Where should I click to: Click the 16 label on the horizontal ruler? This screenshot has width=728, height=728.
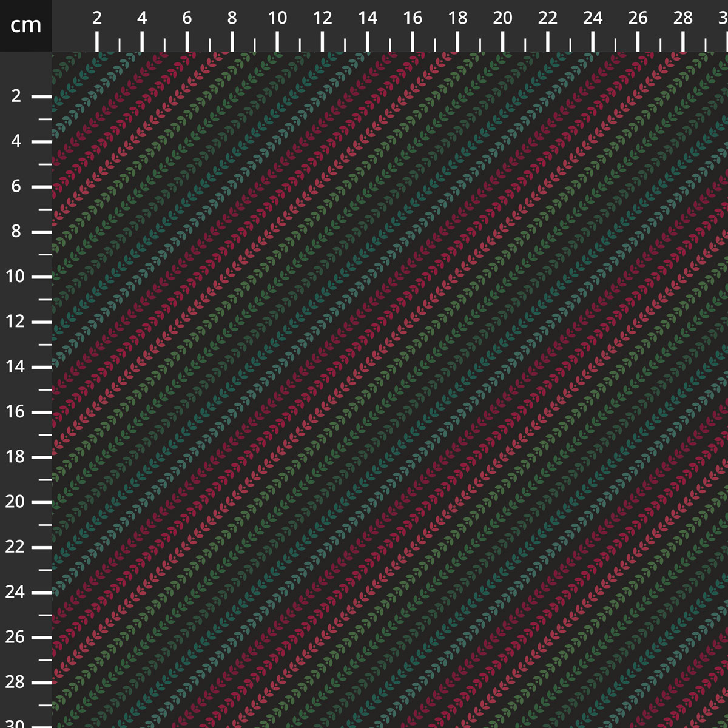pos(413,18)
